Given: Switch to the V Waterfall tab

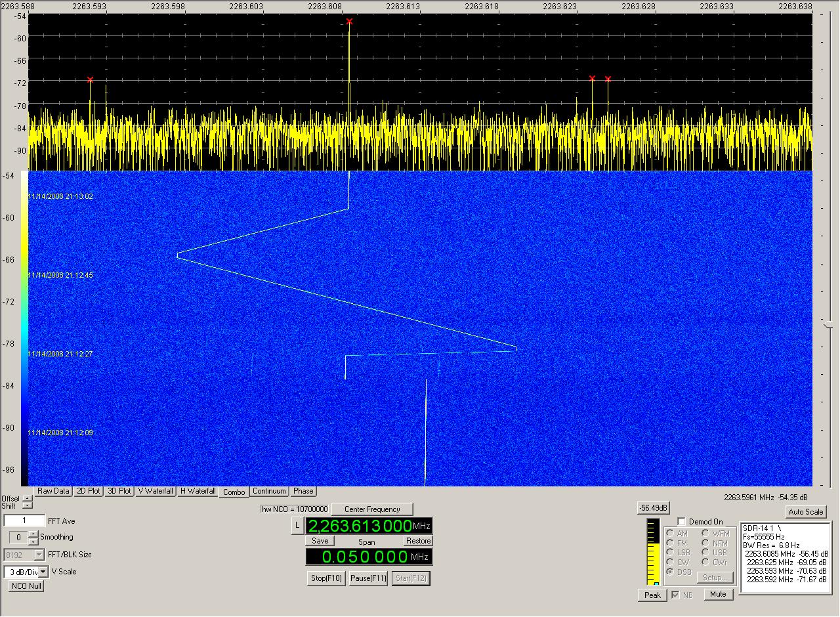Looking at the screenshot, I should click(156, 491).
